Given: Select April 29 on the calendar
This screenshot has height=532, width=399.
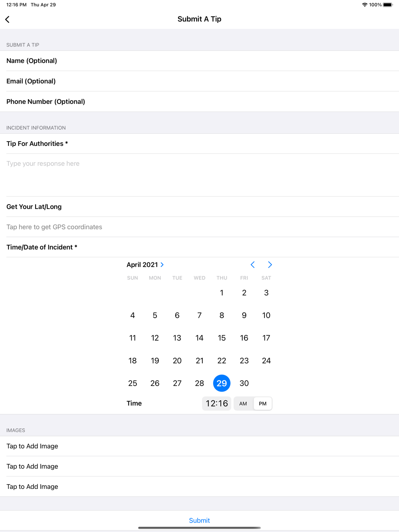Looking at the screenshot, I should click(222, 383).
